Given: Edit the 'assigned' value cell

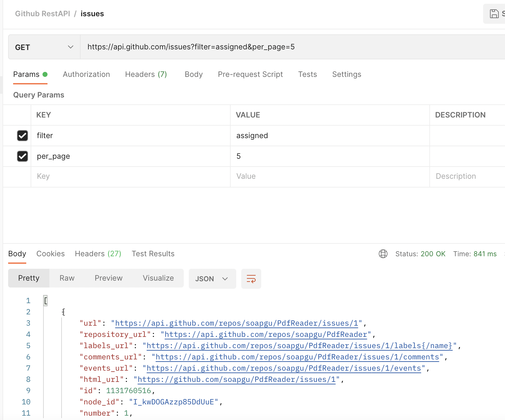Looking at the screenshot, I should tap(330, 136).
